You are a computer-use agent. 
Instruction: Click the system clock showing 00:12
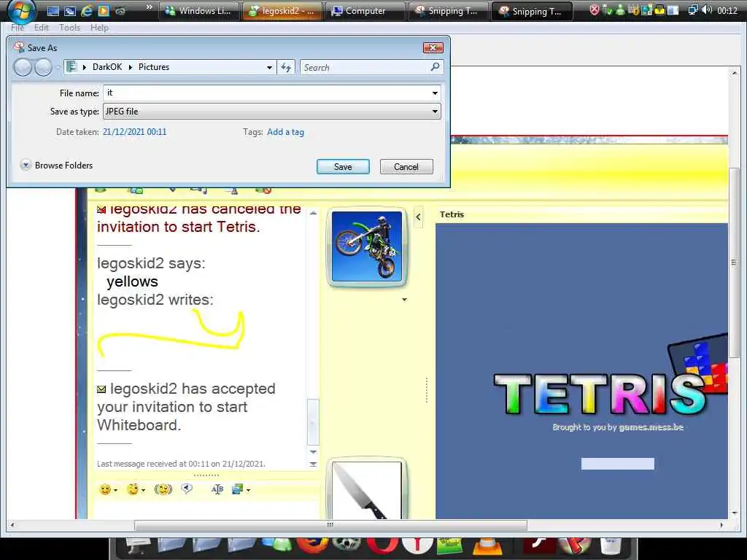pyautogui.click(x=727, y=10)
